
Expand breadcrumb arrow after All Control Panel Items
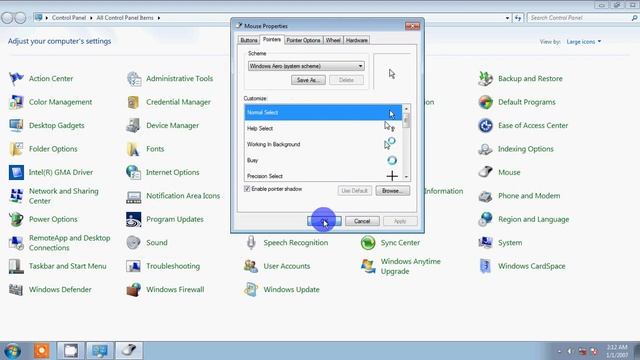point(159,18)
